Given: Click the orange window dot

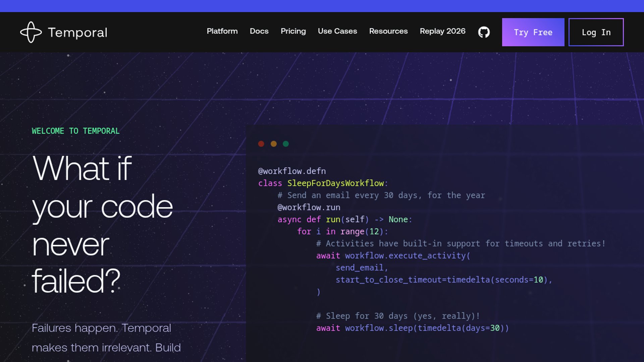Looking at the screenshot, I should [x=273, y=144].
